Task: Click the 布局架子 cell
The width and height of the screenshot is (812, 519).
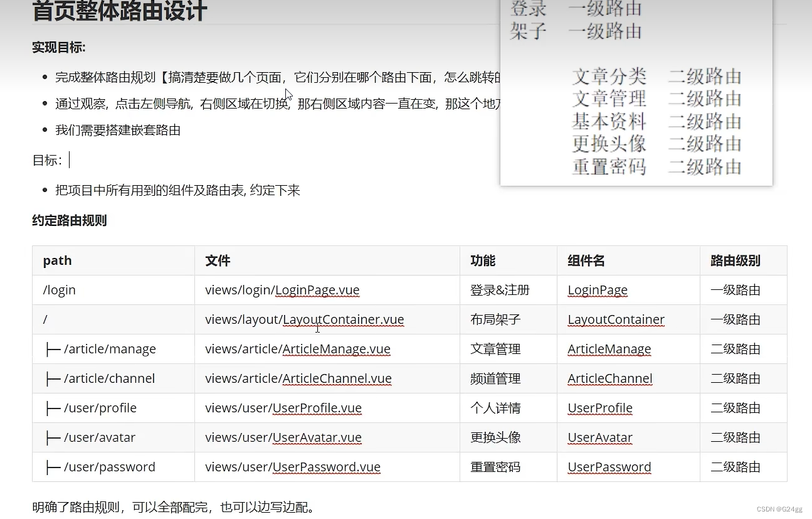Action: (x=509, y=319)
